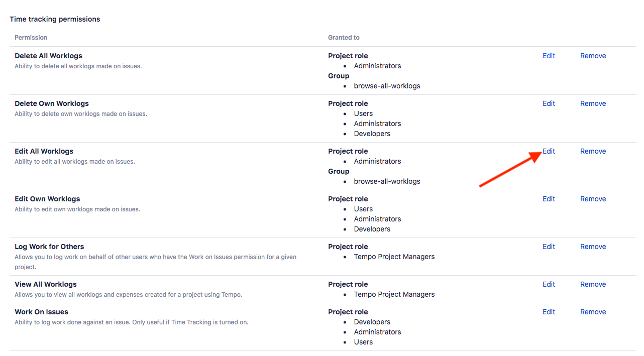Viewport: 644px width, 356px height.
Task: Click the Granted to column header
Action: [344, 38]
